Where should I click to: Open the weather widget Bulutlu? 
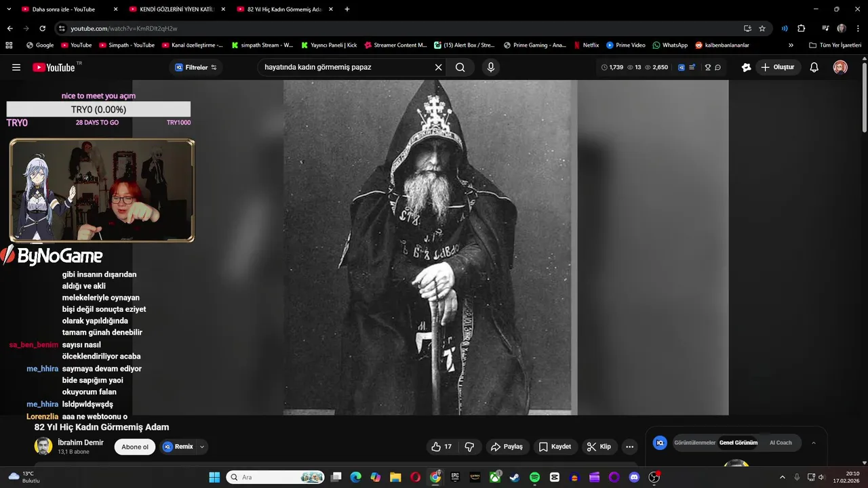(x=24, y=477)
